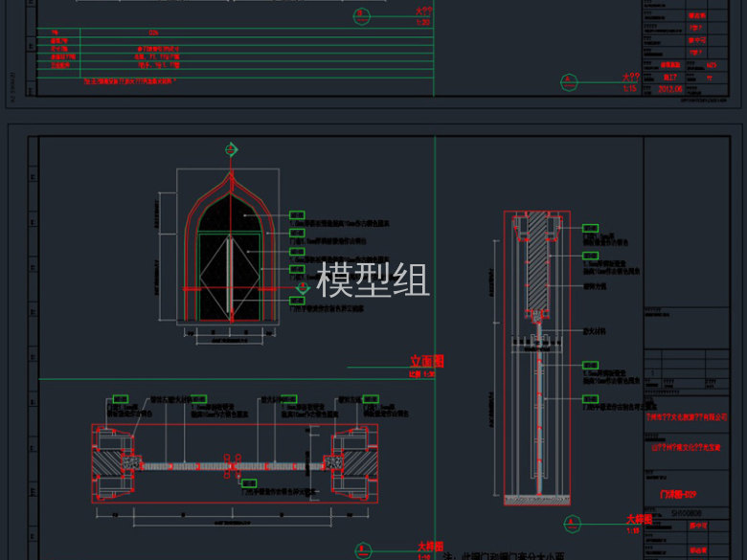Select the M25 value in upper title block
This screenshot has height=560, width=747.
[x=712, y=65]
